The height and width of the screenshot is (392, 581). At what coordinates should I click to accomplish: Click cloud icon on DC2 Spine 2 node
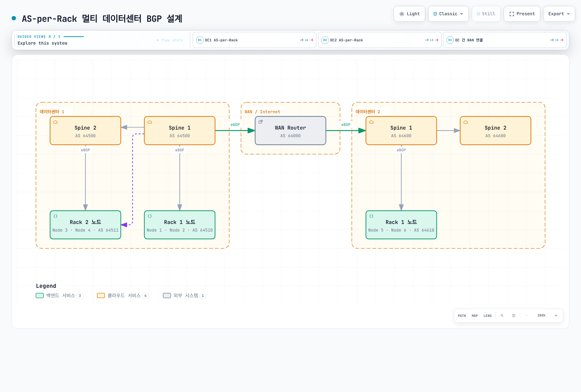(x=466, y=122)
